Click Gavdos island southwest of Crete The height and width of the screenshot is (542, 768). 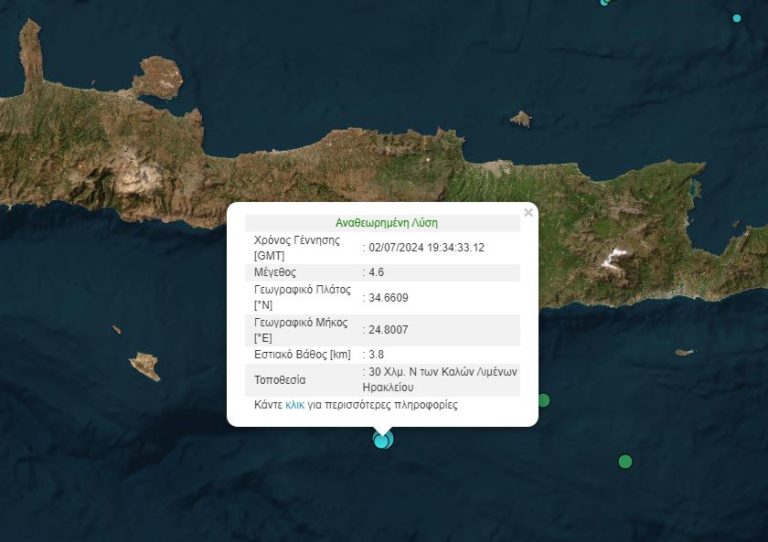pyautogui.click(x=145, y=366)
